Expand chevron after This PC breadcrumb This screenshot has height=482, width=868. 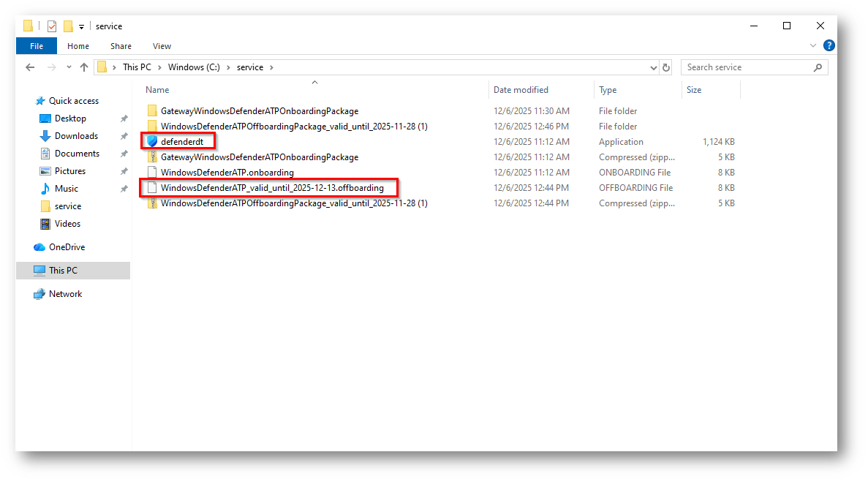point(159,67)
